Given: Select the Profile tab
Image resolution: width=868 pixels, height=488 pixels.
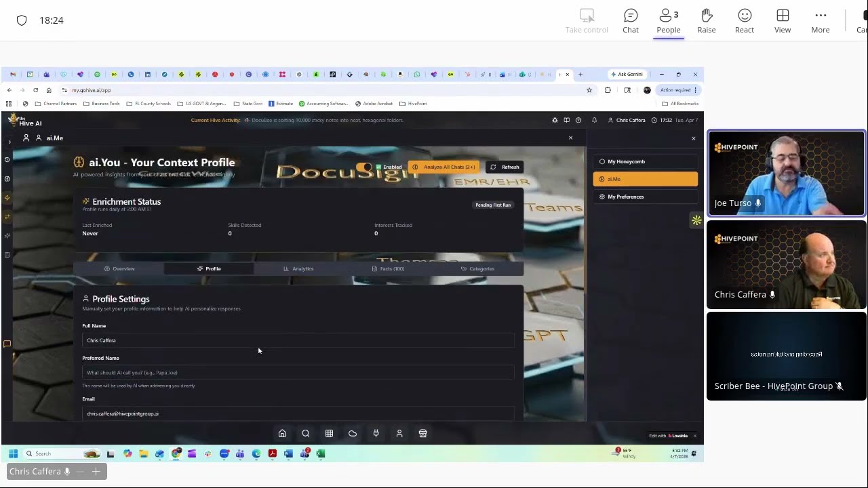Looking at the screenshot, I should point(209,268).
